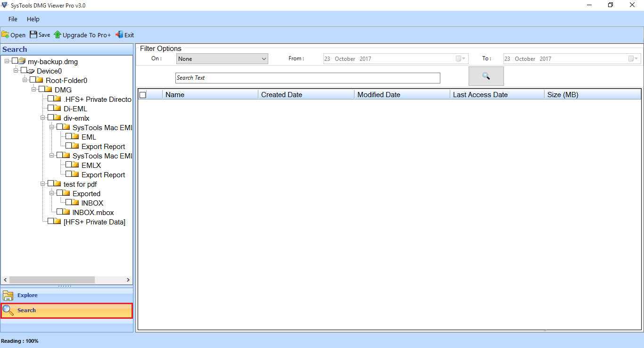Check the my-backup.dmg checkbox
Image resolution: width=644 pixels, height=348 pixels.
pyautogui.click(x=15, y=61)
